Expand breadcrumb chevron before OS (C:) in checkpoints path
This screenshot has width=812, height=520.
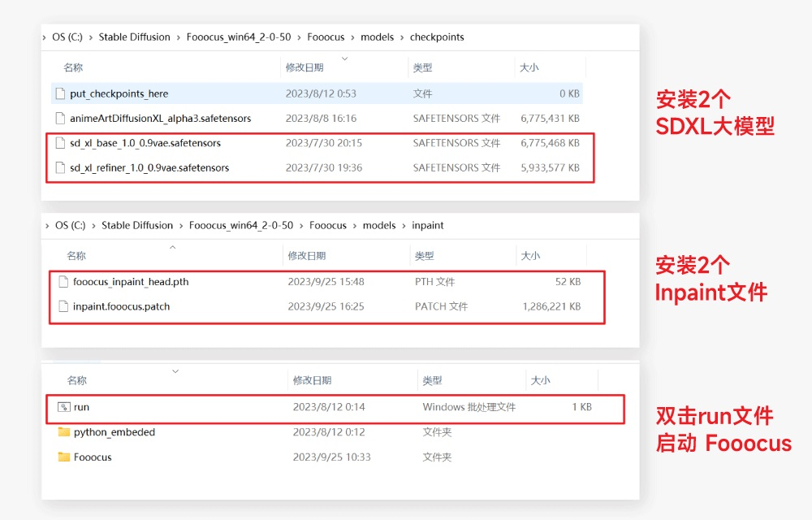point(45,37)
